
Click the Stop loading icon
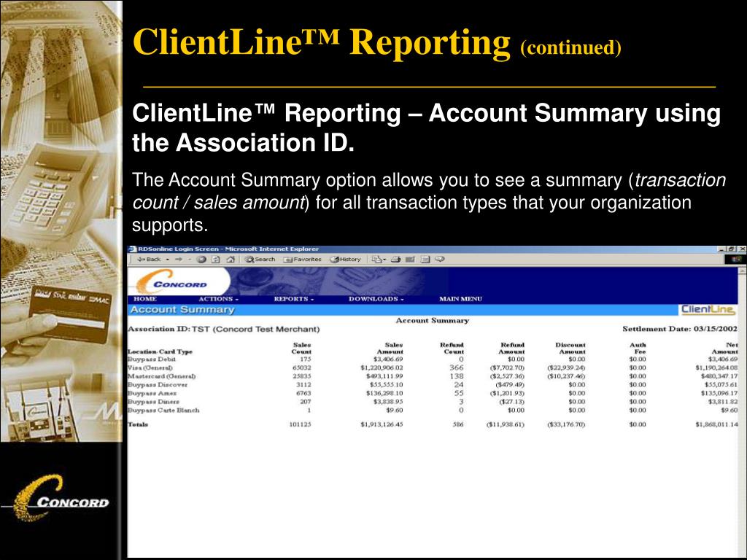(x=201, y=259)
